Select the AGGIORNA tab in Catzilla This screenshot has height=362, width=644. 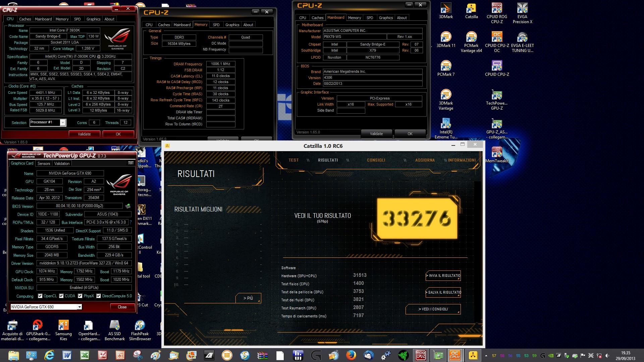pyautogui.click(x=425, y=160)
